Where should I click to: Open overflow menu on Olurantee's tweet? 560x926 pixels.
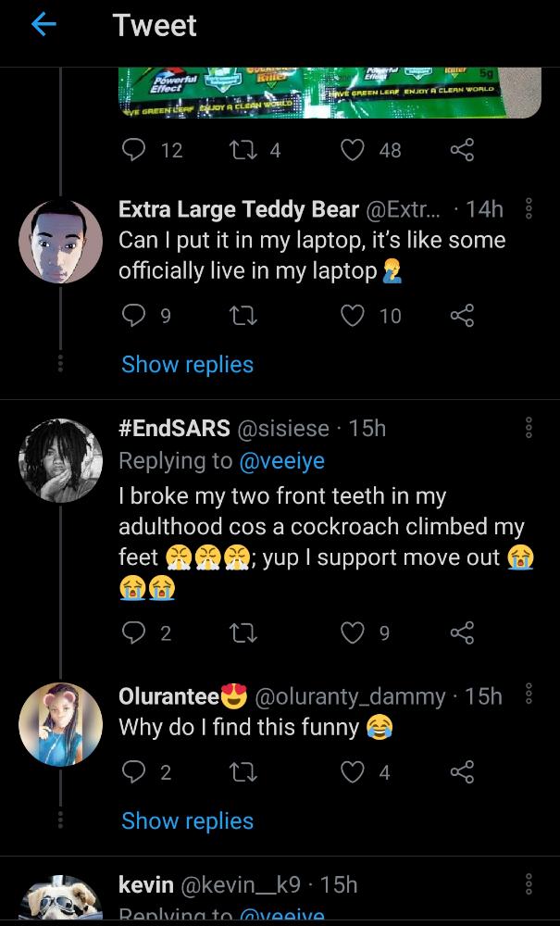click(529, 694)
